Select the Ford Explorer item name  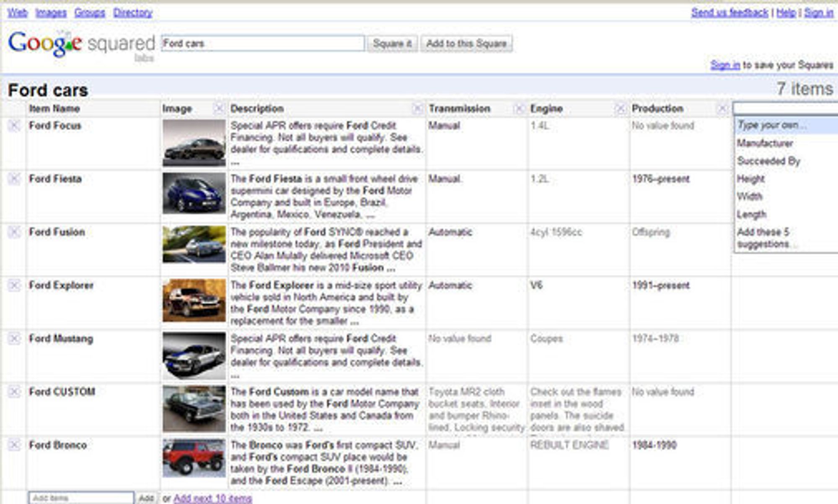(x=61, y=285)
